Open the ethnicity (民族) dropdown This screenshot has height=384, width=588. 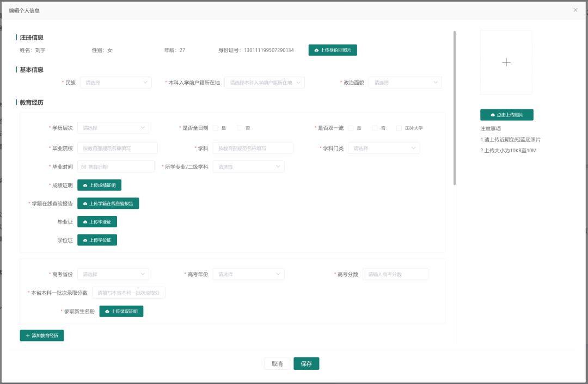pos(115,83)
